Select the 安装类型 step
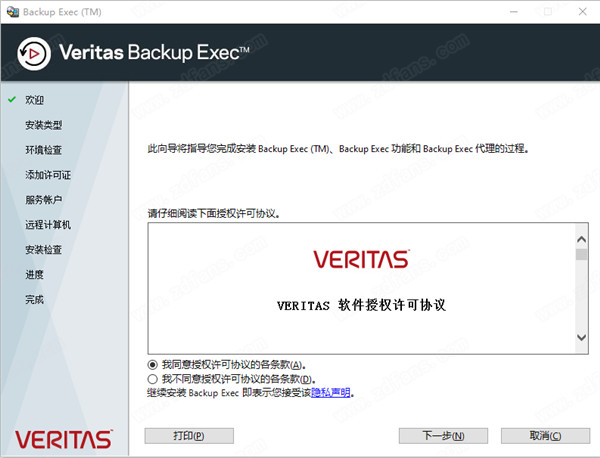Screen dimensions: 600x458 44,125
